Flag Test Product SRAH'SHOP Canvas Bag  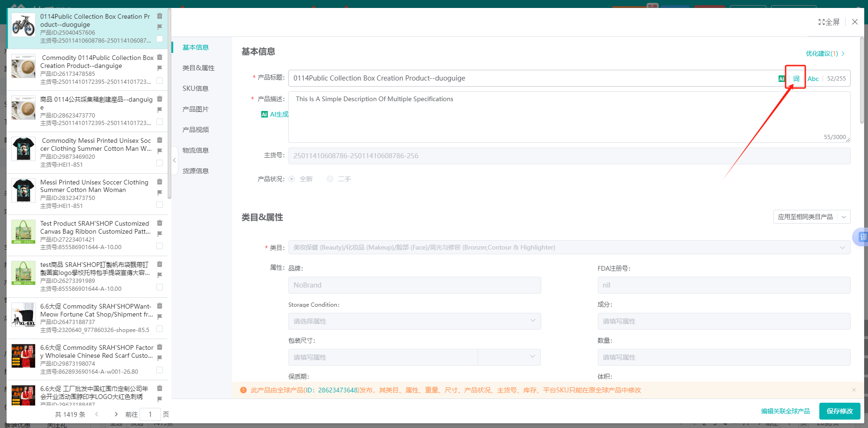click(160, 234)
